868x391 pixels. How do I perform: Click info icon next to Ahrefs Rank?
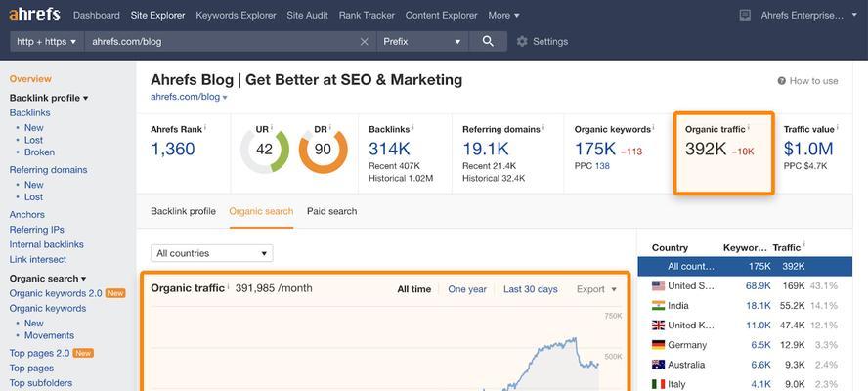[x=205, y=127]
